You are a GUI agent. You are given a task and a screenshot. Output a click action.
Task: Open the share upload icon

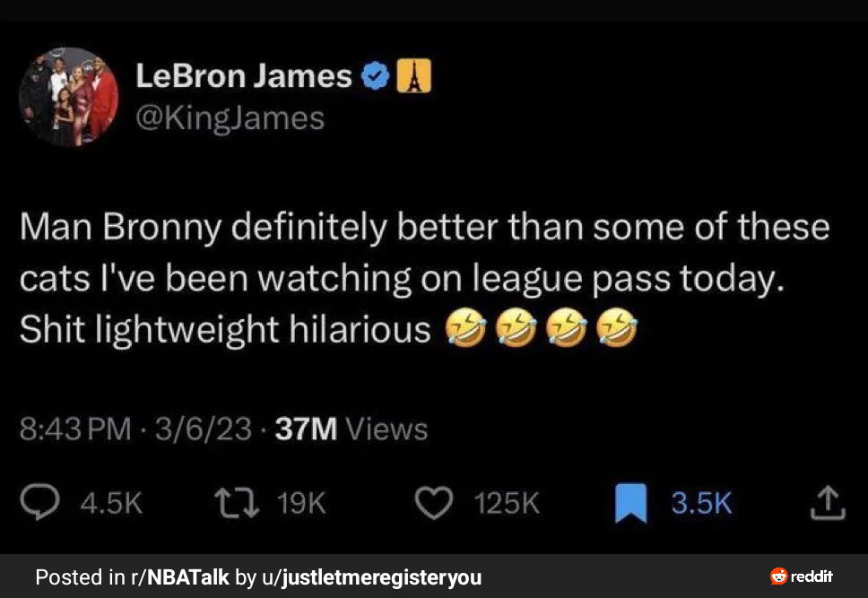pos(828,502)
